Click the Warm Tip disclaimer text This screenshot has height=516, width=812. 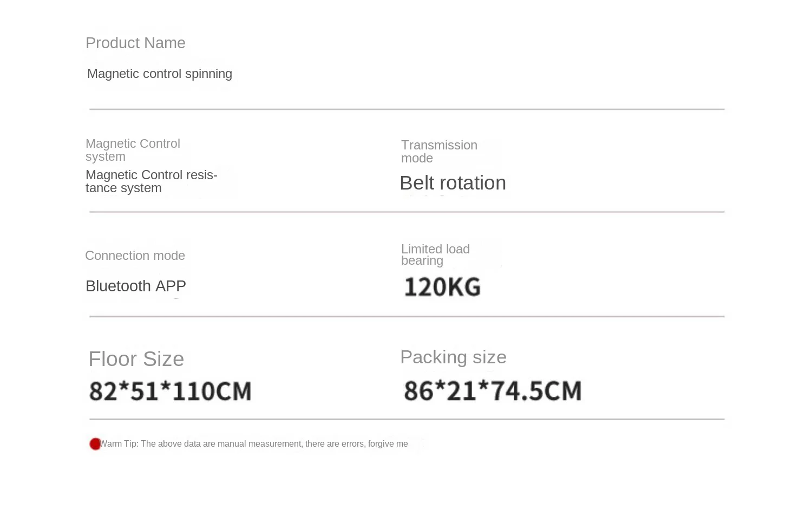click(x=254, y=444)
